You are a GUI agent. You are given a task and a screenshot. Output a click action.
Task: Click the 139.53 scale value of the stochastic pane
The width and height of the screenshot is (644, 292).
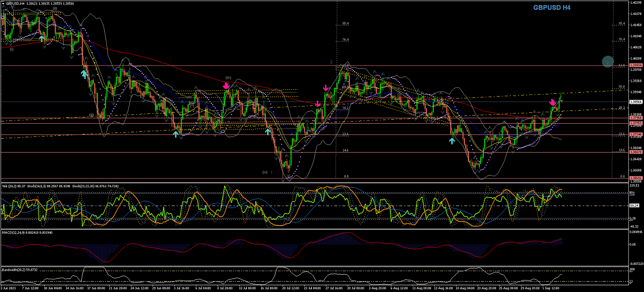click(635, 185)
